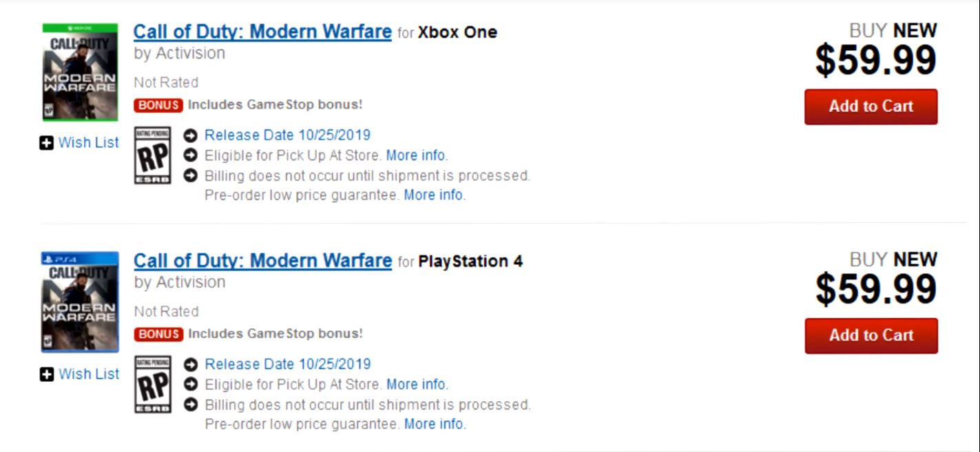Viewport: 980px width, 452px height.
Task: Open Call of Duty: Modern Warfare Xbox One title link
Action: (262, 32)
